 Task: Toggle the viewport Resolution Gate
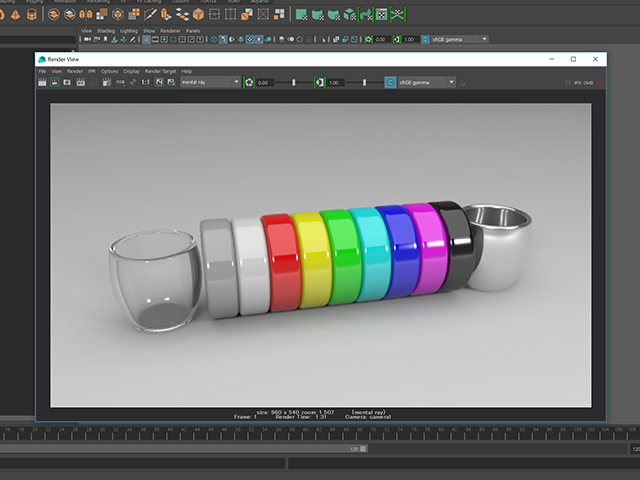click(164, 39)
